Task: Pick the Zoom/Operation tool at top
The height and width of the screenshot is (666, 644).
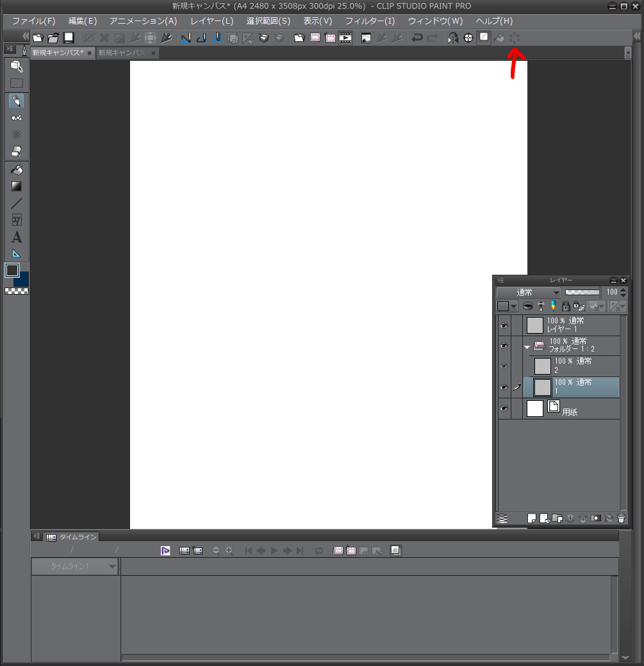Action: (17, 66)
